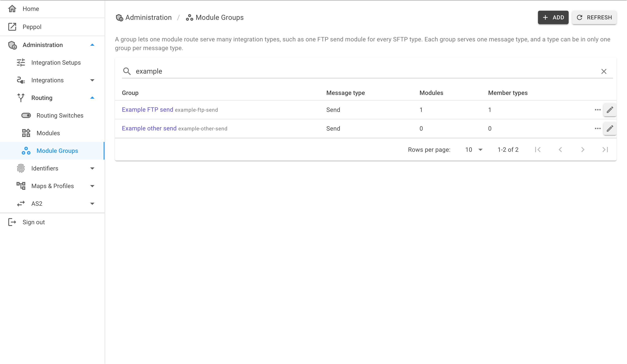
Task: Collapse the Routing submenu arrow
Action: (92, 98)
